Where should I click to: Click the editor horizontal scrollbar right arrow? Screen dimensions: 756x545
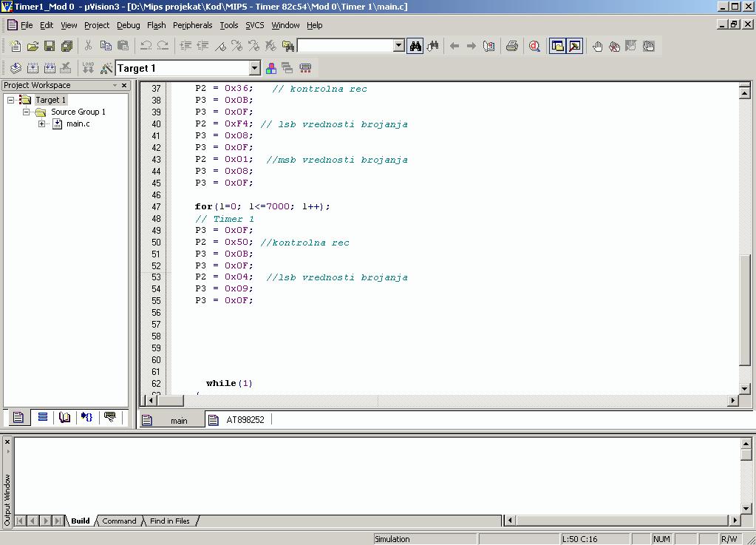coord(733,400)
